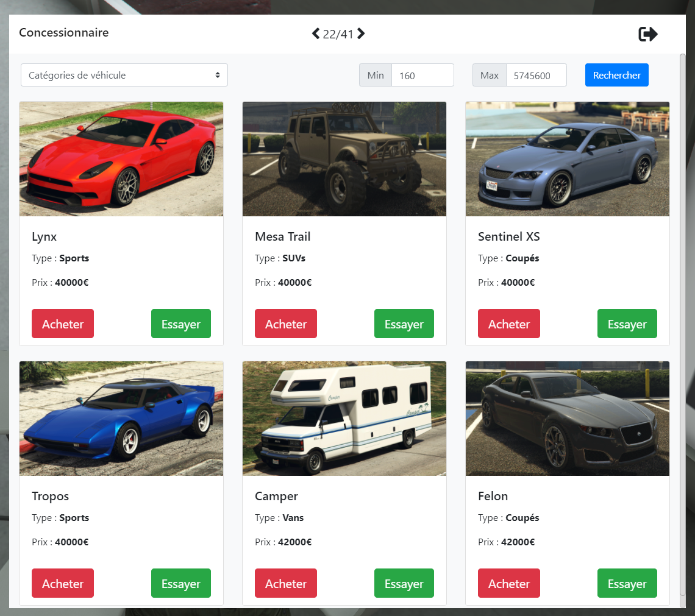Image resolution: width=695 pixels, height=616 pixels.
Task: Acheter the Lynx sports car
Action: point(62,324)
